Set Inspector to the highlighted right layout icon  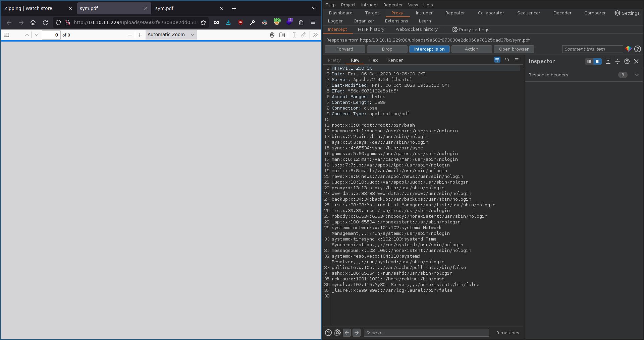[x=597, y=61]
